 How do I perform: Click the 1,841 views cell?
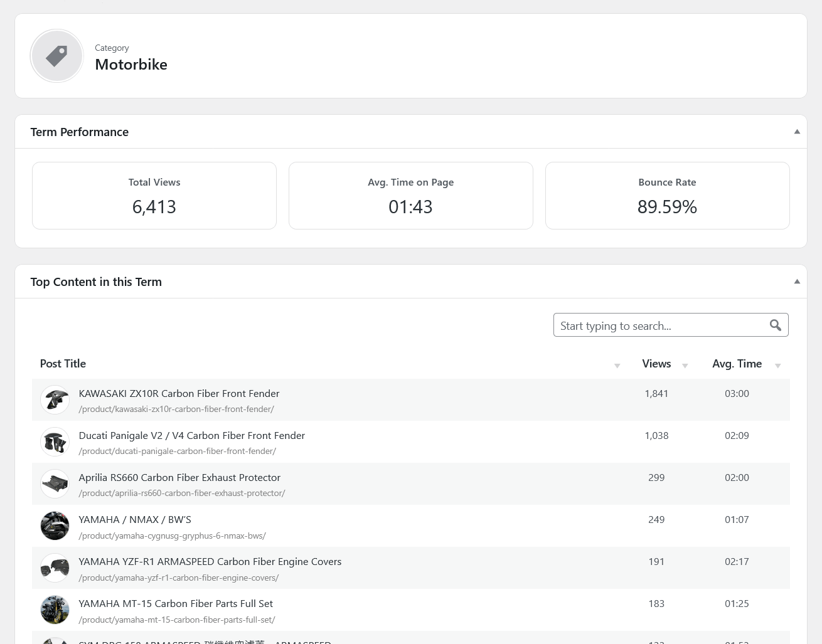[656, 393]
